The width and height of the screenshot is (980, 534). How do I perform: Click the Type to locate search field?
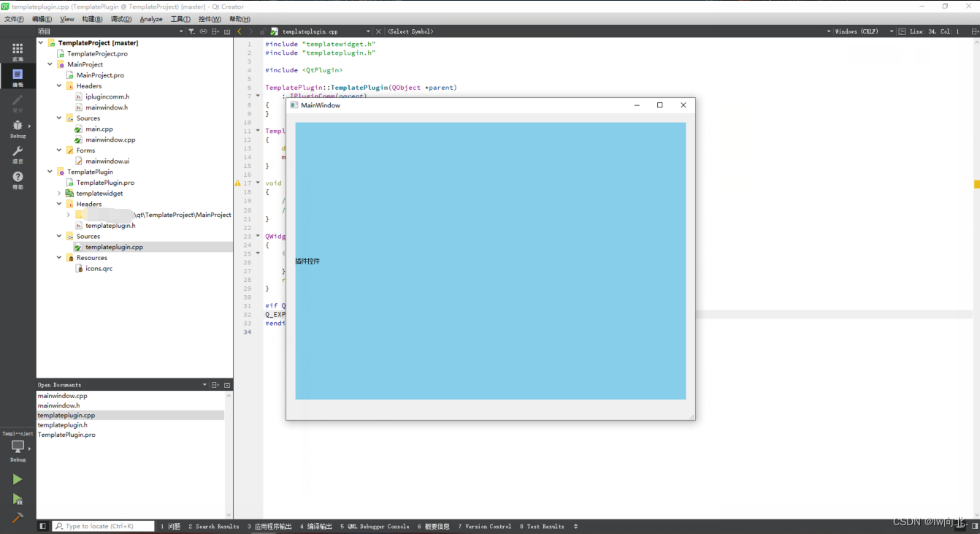point(103,526)
